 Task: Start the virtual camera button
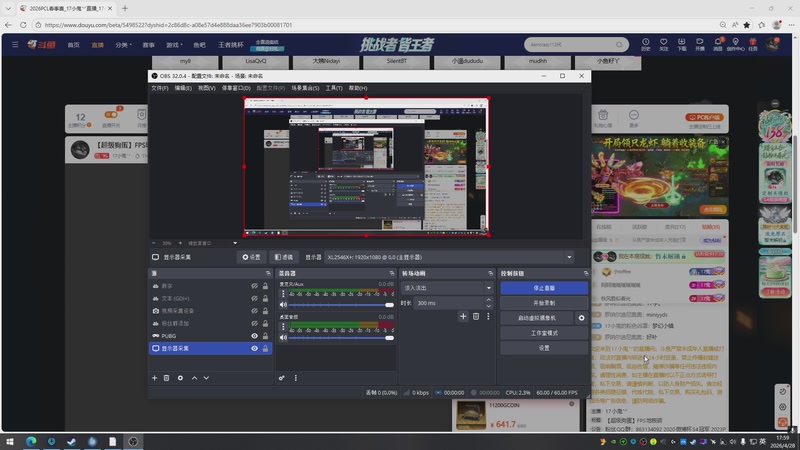tap(537, 318)
